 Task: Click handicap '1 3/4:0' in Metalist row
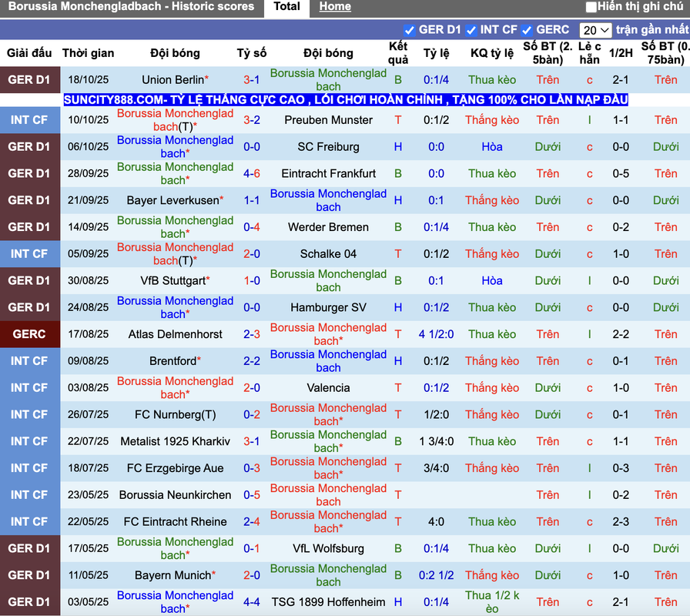tap(436, 442)
